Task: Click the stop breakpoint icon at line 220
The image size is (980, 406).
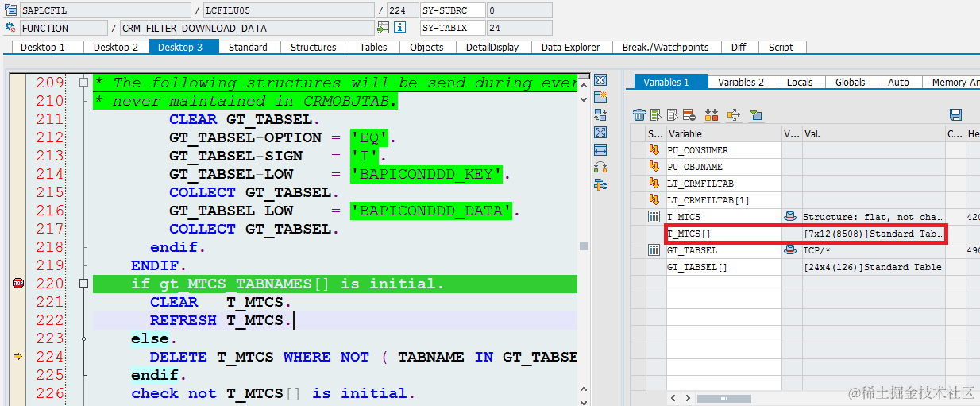Action: 18,284
